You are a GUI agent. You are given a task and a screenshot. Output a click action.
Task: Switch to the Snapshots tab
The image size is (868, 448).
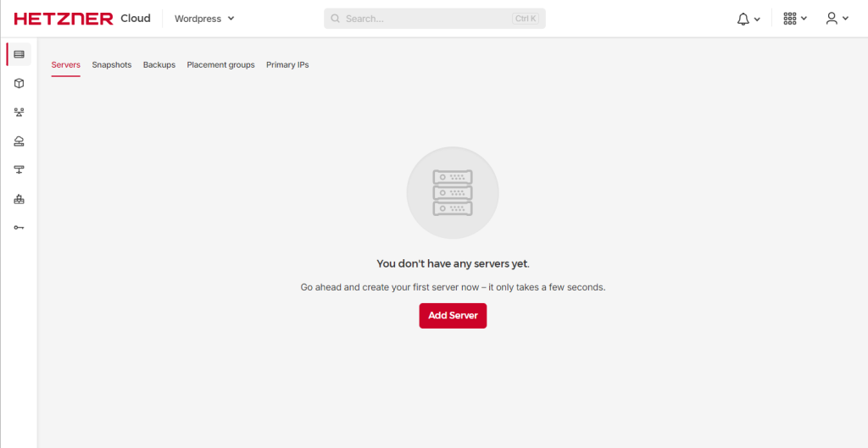coord(112,65)
